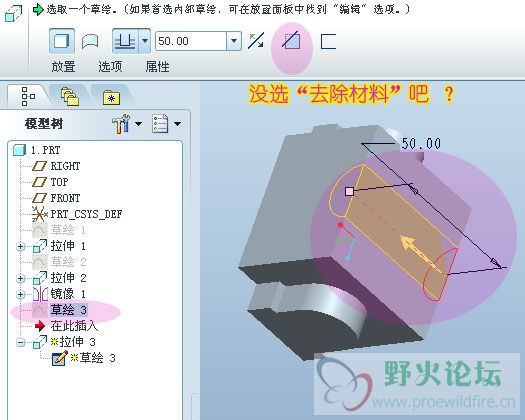This screenshot has height=420, width=525.
Task: Expand the 镜像 1 mirror node
Action: coord(20,294)
